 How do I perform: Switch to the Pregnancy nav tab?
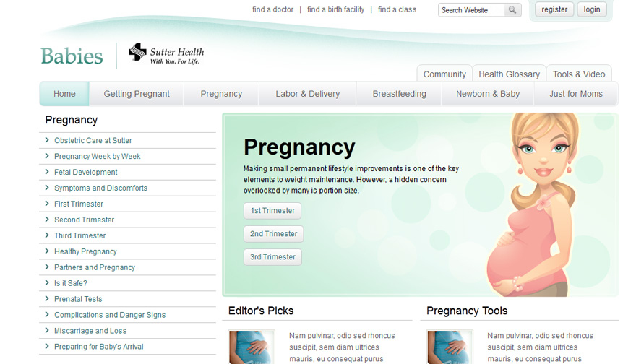(221, 94)
